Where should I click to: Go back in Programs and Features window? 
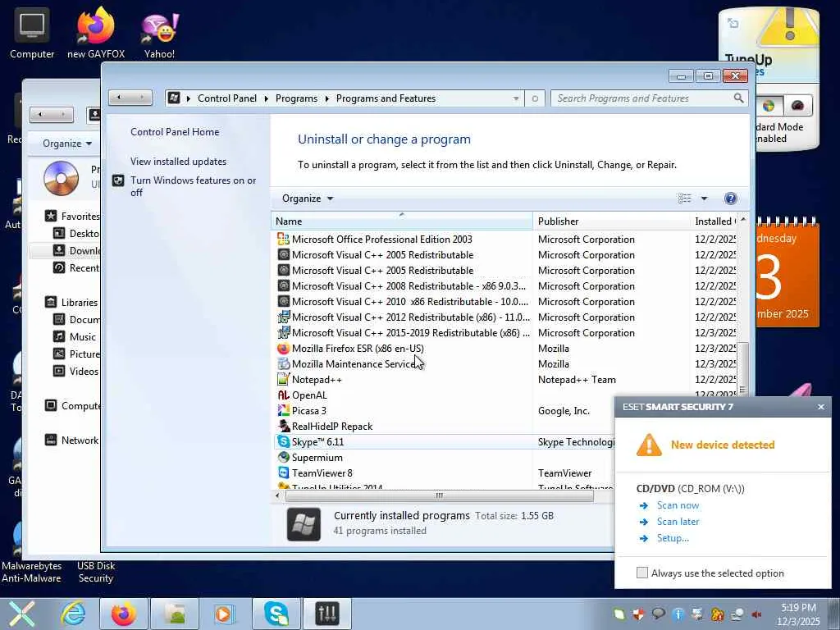tap(119, 98)
